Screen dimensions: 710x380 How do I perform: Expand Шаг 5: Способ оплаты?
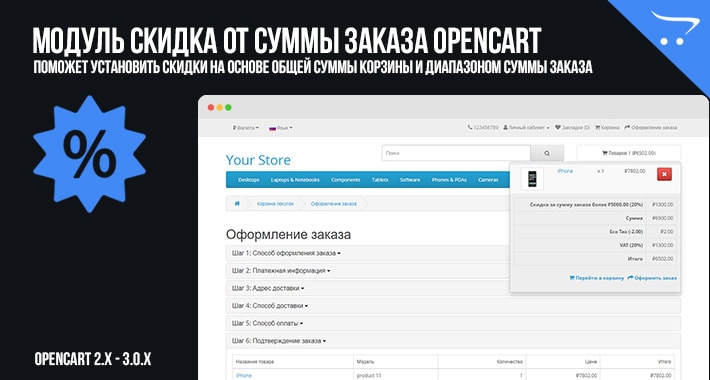coord(268,323)
